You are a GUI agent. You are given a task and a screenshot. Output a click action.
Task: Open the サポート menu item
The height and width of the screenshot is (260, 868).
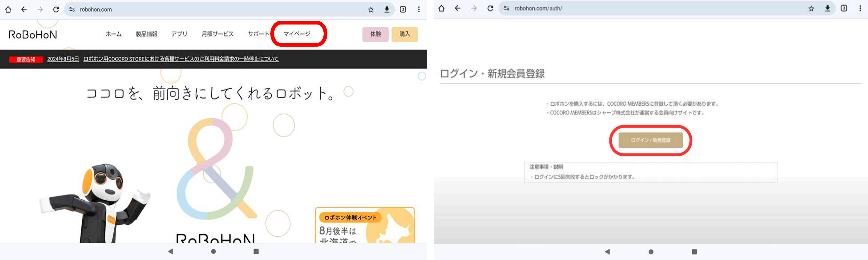259,34
